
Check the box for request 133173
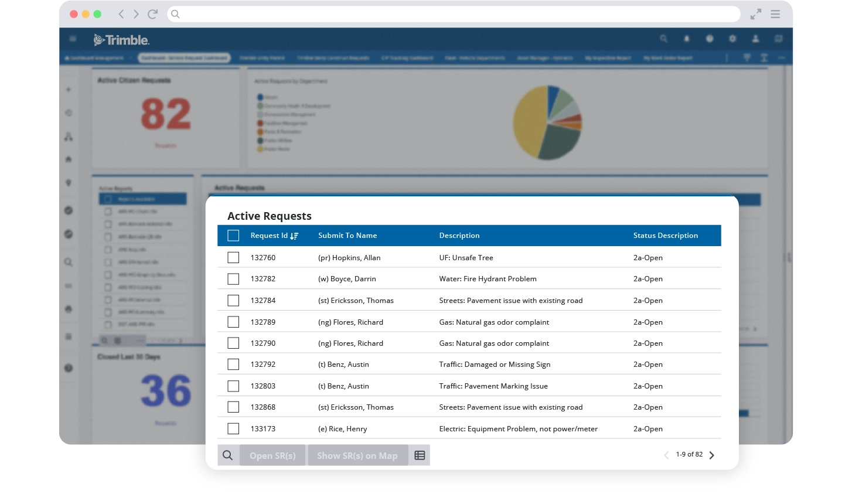(x=233, y=428)
